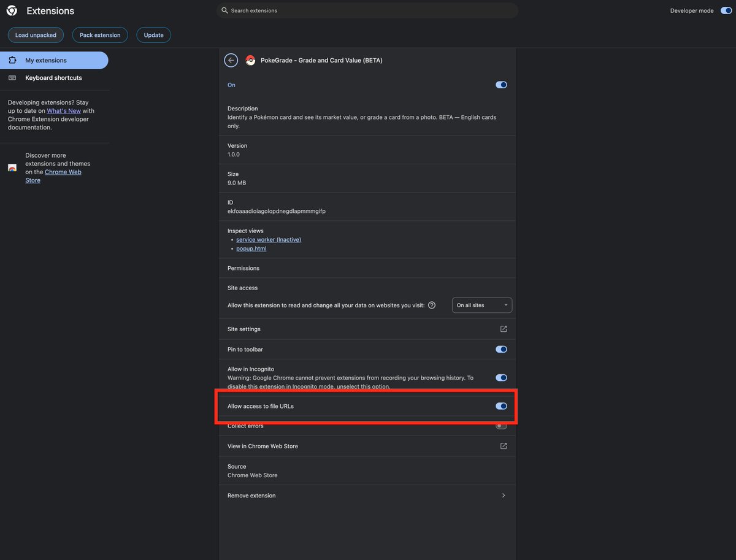Click the Load unpacked button

pyautogui.click(x=36, y=35)
